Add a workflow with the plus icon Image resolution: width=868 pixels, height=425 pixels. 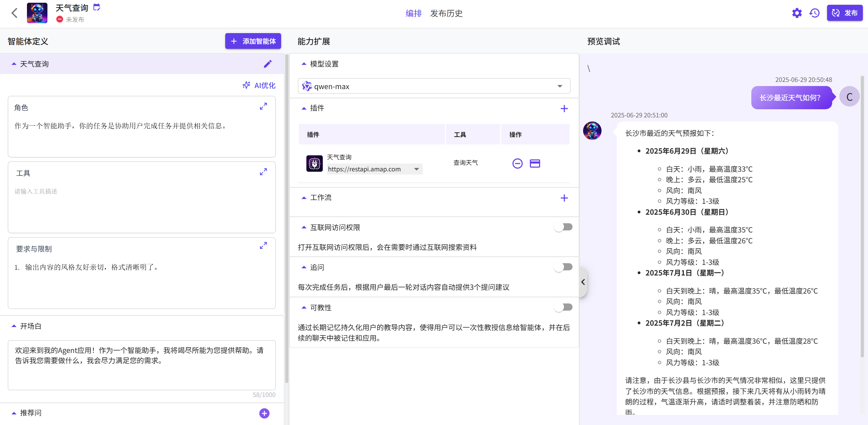[x=564, y=198]
